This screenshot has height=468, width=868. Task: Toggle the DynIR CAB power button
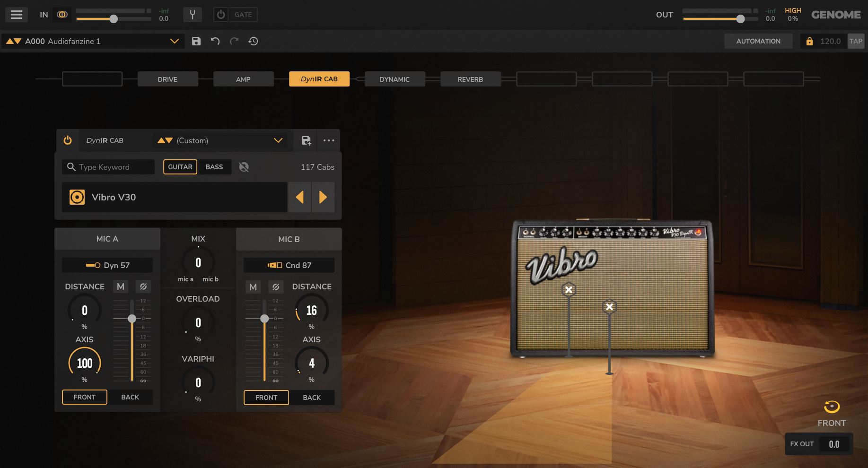[x=68, y=140]
